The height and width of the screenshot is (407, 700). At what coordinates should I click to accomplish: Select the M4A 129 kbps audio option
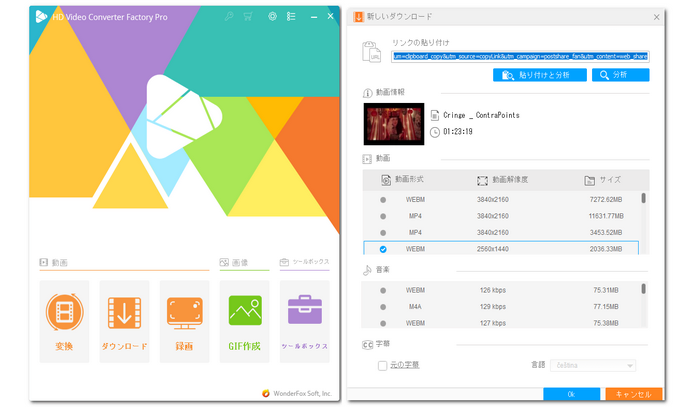tap(383, 307)
